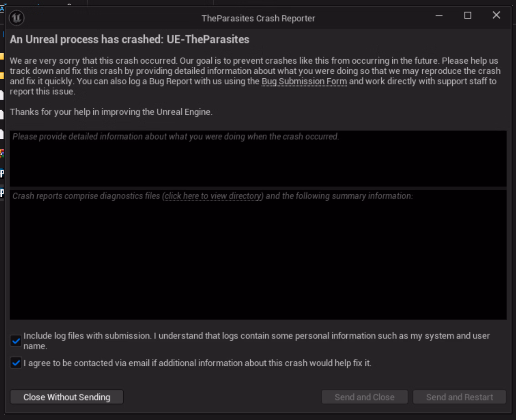Screen dimensions: 516x420
Task: Click the 'An Unreal process has crashed' heading
Action: 130,40
